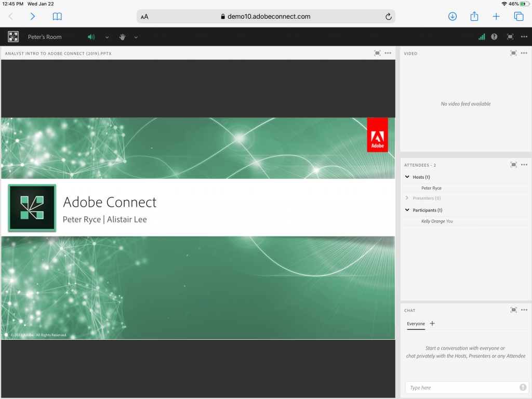Image resolution: width=532 pixels, height=399 pixels.
Task: Enter full screen mode for the meeting room
Action: (x=510, y=37)
